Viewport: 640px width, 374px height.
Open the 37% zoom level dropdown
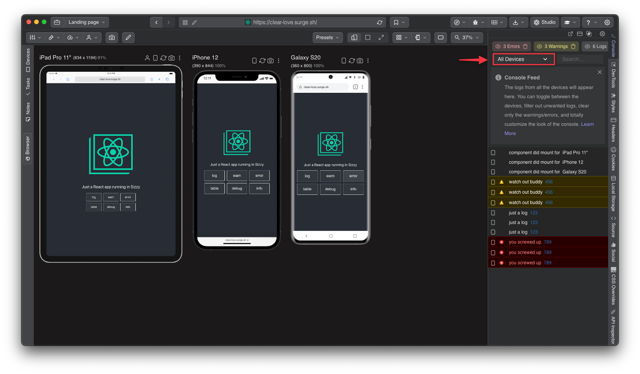point(467,38)
